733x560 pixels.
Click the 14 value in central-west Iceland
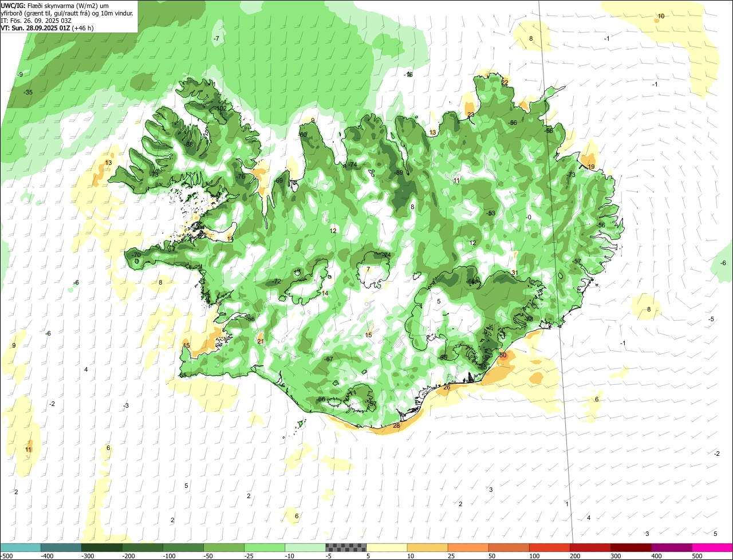(x=325, y=293)
